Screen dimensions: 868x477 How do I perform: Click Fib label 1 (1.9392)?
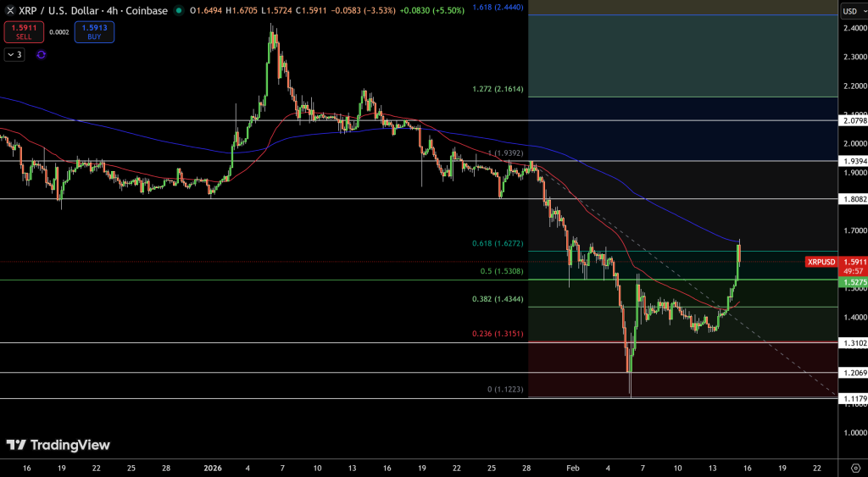(x=505, y=153)
